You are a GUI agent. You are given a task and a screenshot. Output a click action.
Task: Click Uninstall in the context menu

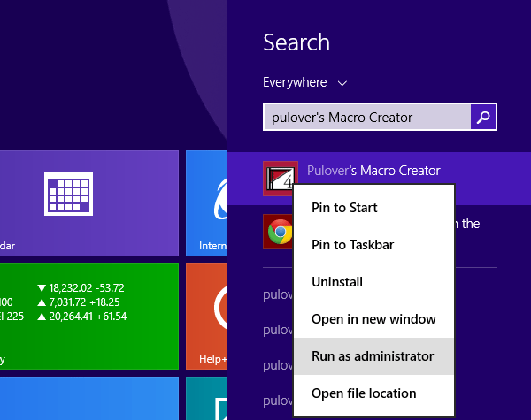pos(373,282)
